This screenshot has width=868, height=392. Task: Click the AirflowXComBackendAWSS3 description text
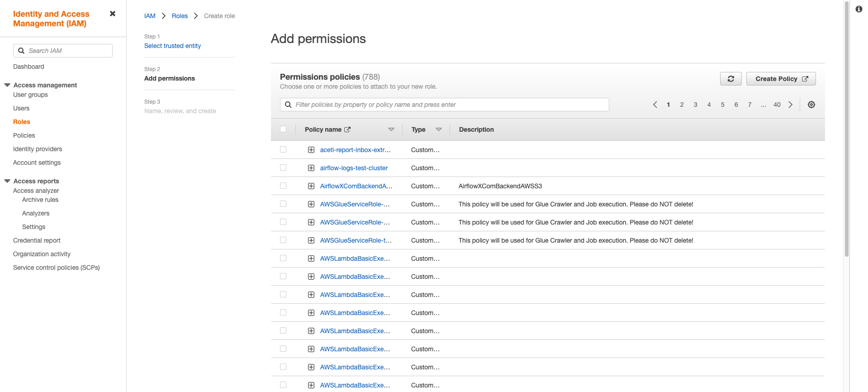(500, 186)
